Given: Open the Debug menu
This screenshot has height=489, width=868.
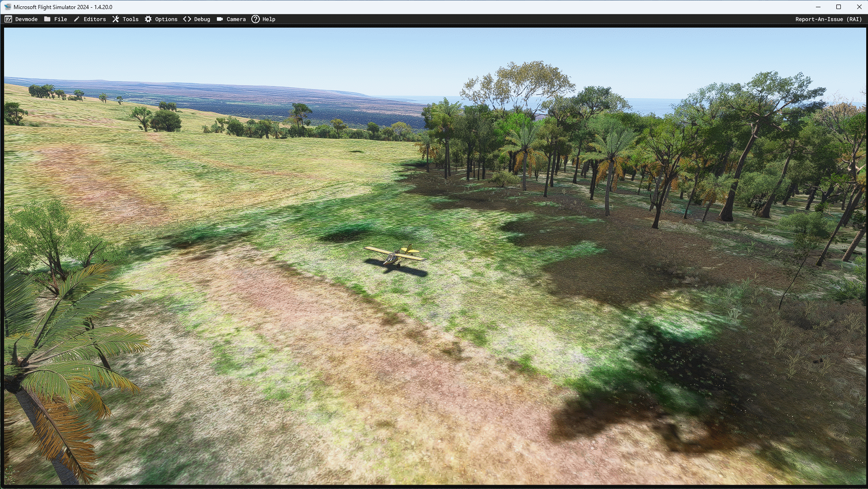Looking at the screenshot, I should (x=197, y=19).
